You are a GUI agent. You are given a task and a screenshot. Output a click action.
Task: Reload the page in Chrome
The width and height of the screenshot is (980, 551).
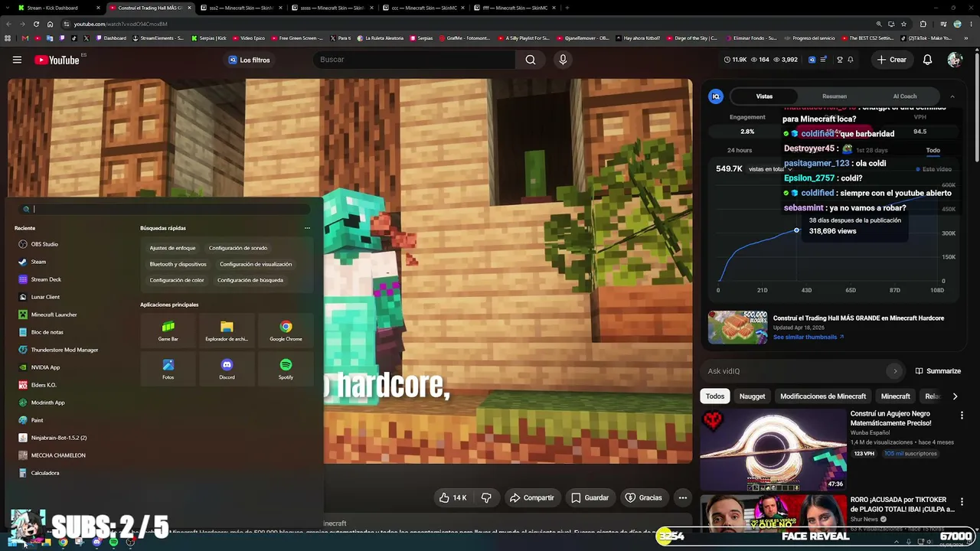[x=35, y=24]
